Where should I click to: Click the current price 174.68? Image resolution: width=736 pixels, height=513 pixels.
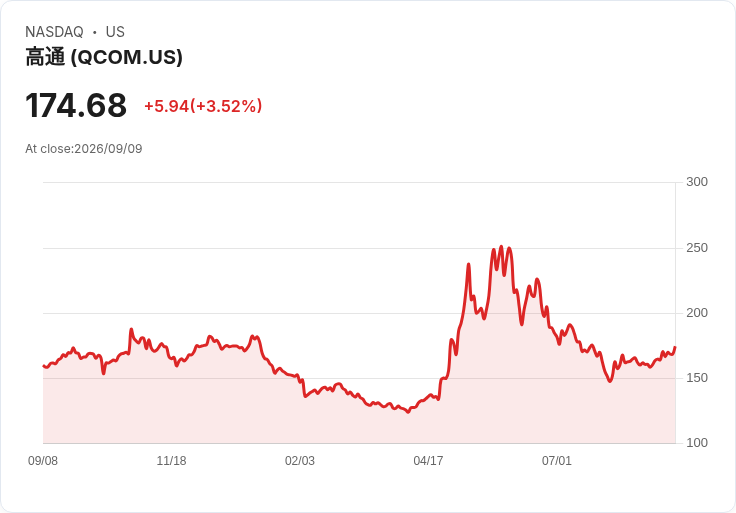point(76,105)
